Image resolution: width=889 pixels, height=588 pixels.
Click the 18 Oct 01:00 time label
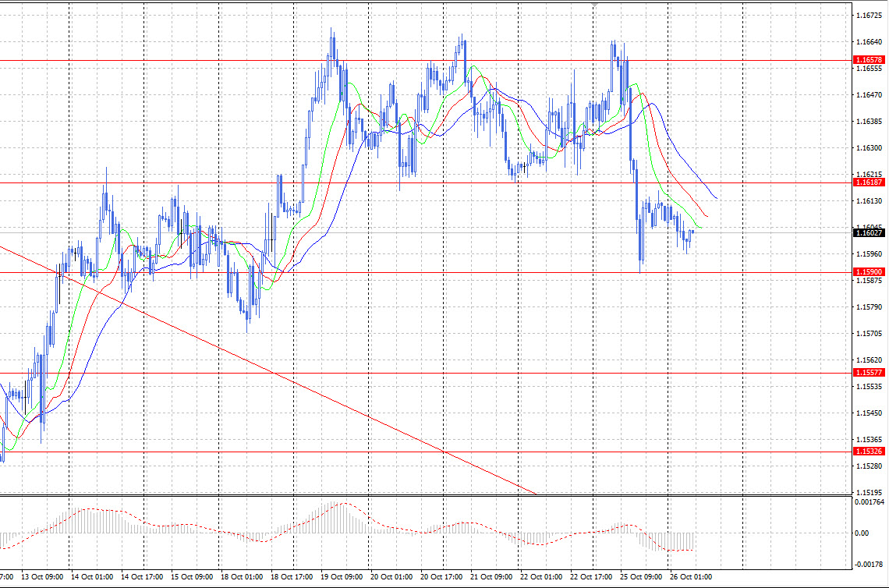click(x=242, y=576)
